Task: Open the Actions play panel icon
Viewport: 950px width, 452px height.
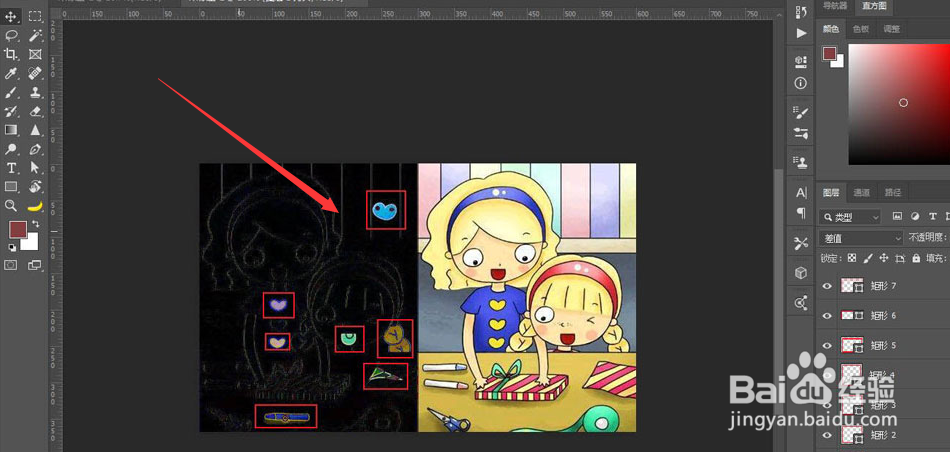Action: pyautogui.click(x=801, y=33)
